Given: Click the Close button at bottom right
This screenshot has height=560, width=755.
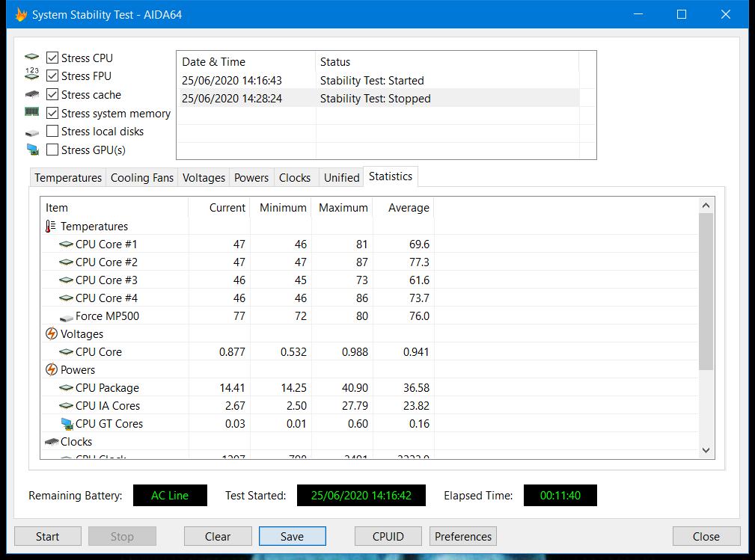Looking at the screenshot, I should point(706,536).
